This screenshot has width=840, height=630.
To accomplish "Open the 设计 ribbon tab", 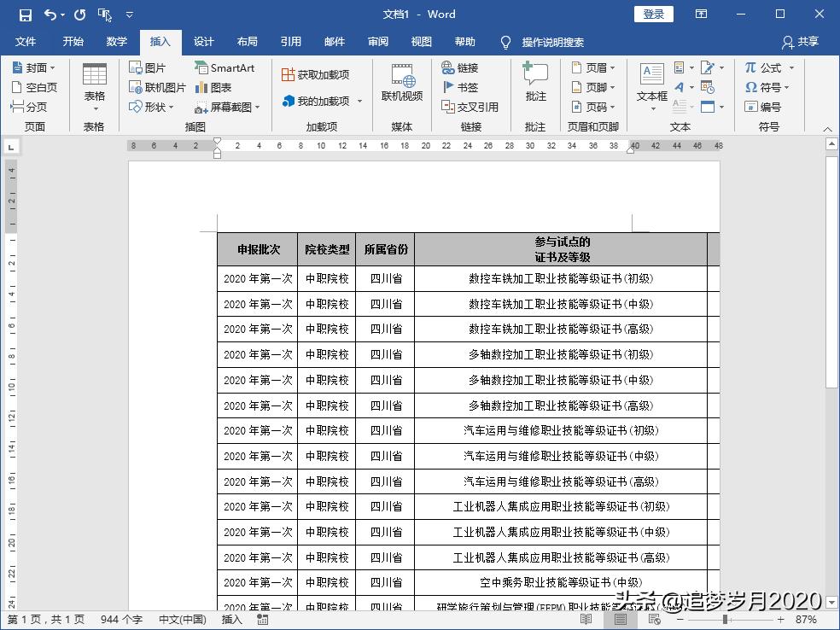I will 203,40.
